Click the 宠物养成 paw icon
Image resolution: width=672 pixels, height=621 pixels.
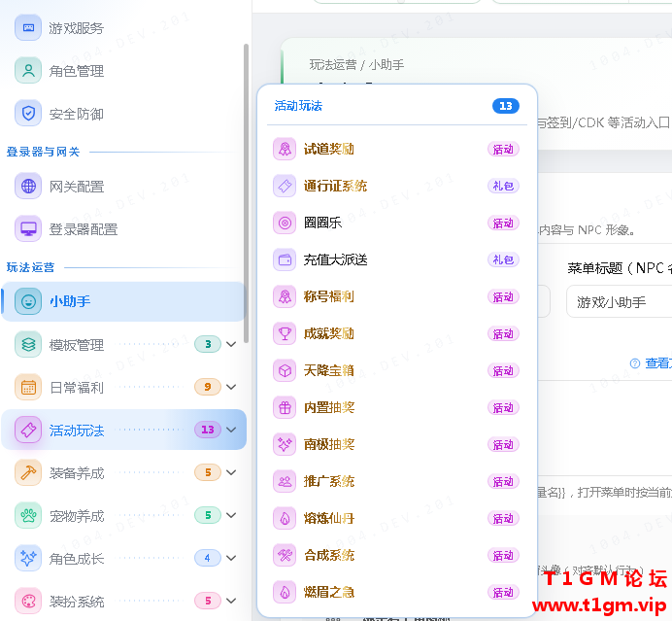pos(28,515)
